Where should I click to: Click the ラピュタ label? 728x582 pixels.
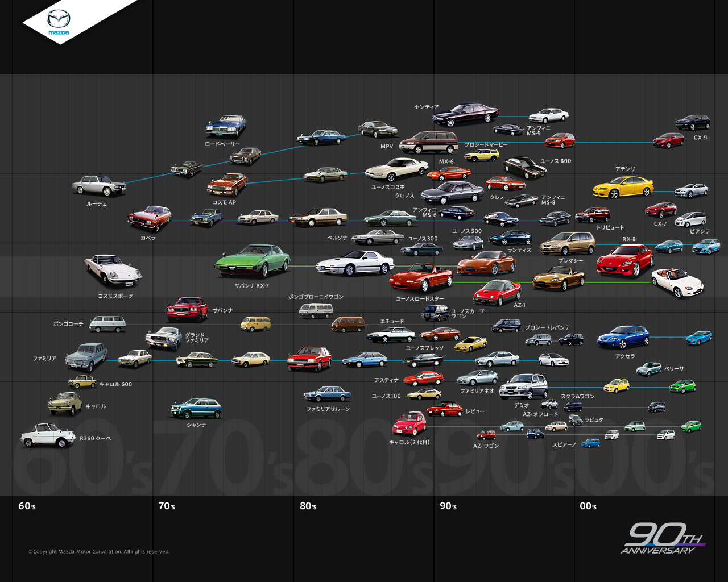click(594, 420)
